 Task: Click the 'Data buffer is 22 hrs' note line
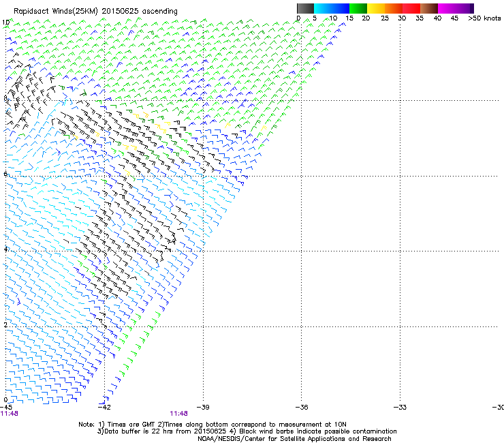247,431
